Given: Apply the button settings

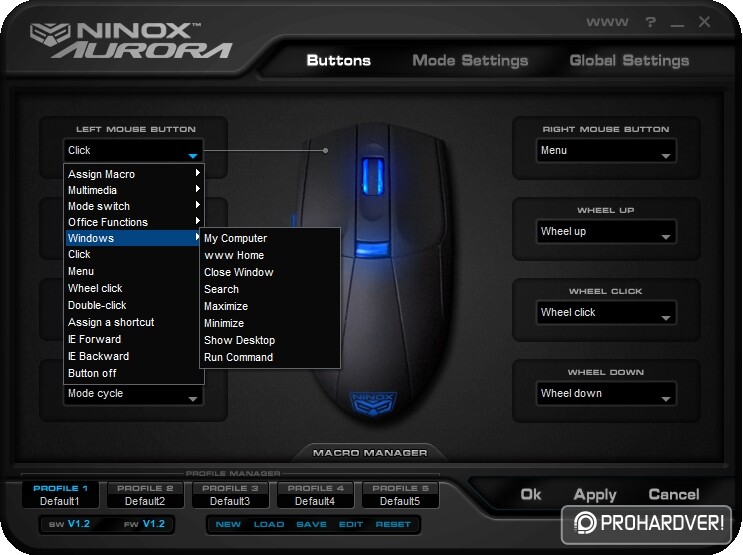Looking at the screenshot, I should click(595, 495).
